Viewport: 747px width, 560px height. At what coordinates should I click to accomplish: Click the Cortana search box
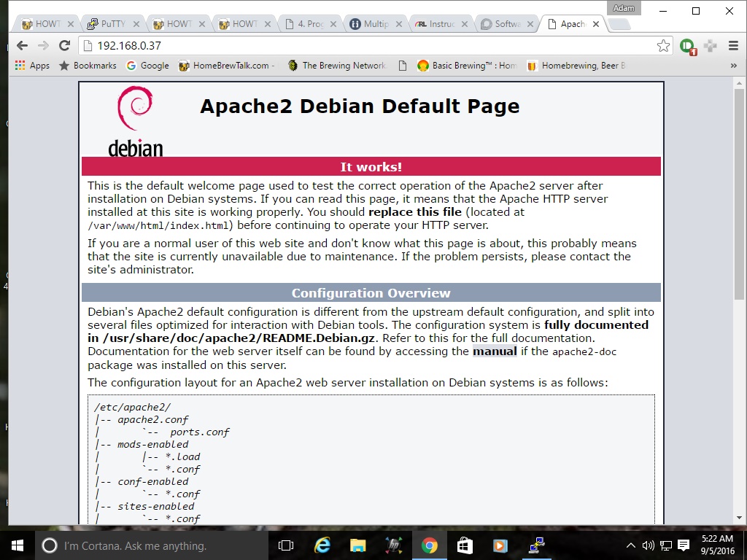click(x=152, y=545)
